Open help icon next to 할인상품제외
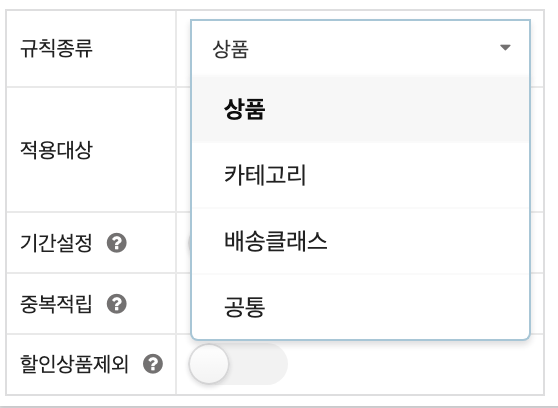 [x=153, y=364]
